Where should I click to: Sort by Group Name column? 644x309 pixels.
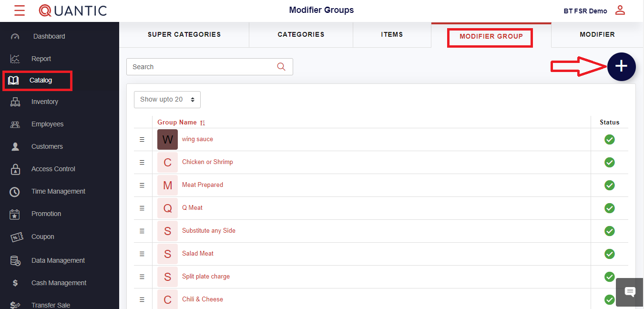point(177,123)
